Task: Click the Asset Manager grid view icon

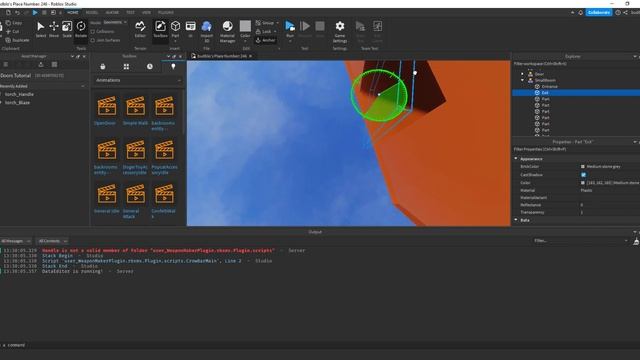Action: click(54, 64)
